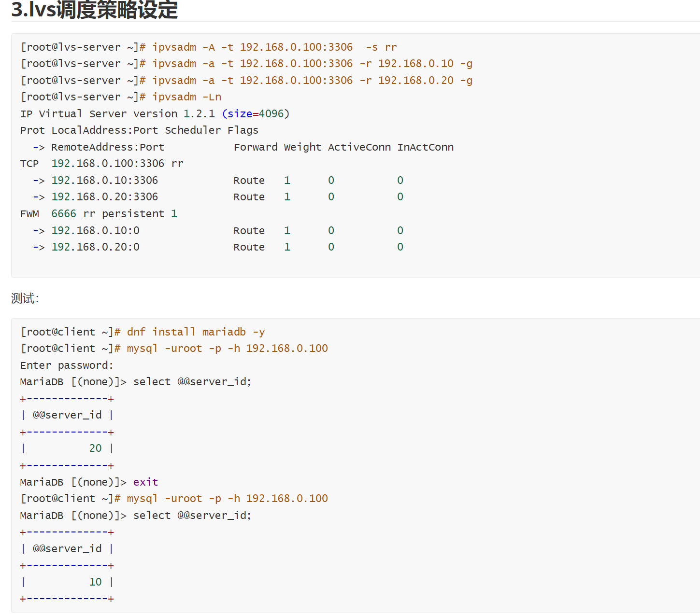
Task: Click the ipvsadm command ending "-r 192.168.0.10 -g"
Action: (312, 64)
